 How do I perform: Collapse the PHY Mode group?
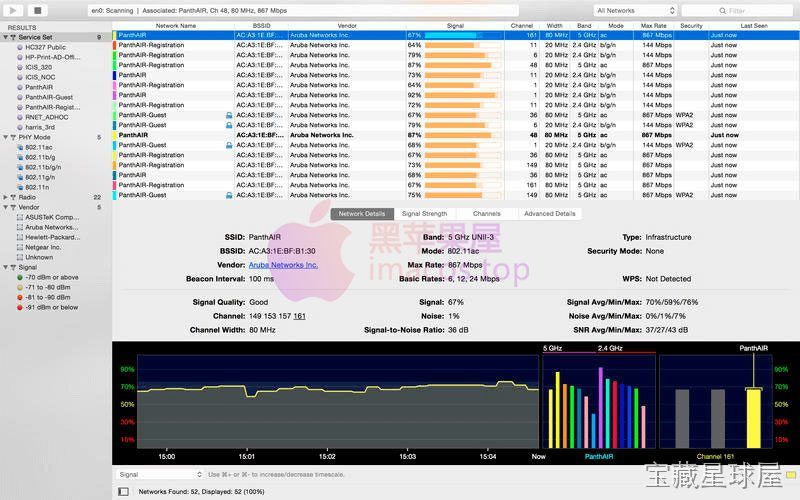click(x=6, y=137)
